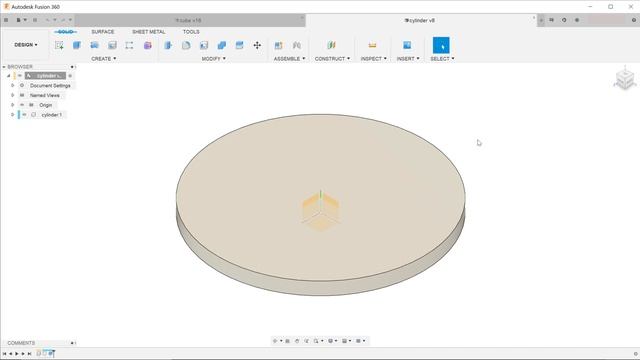The image size is (640, 360).
Task: Select the Rectangular Pattern tool
Action: coord(129,45)
